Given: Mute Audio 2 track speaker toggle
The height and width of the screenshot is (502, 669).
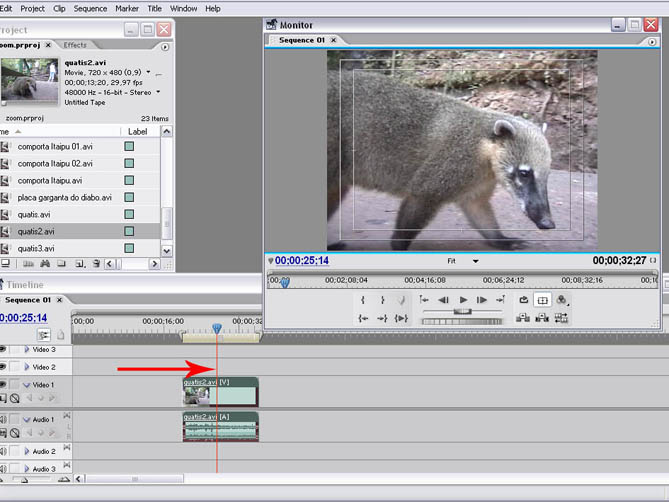Looking at the screenshot, I should (x=3, y=451).
